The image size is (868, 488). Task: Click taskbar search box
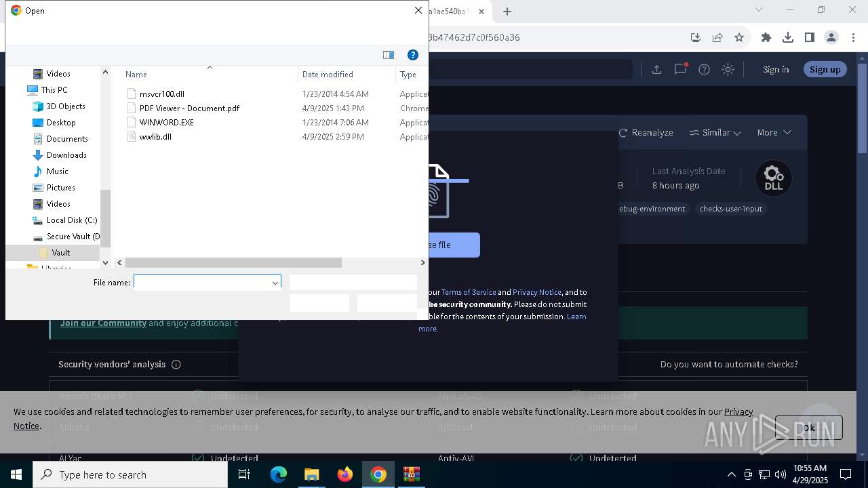(130, 474)
